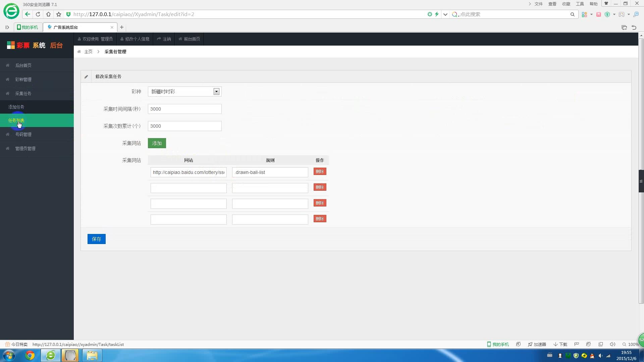This screenshot has height=362, width=644.
Task: Click the browser mute speaker icon in status bar
Action: tap(612, 344)
